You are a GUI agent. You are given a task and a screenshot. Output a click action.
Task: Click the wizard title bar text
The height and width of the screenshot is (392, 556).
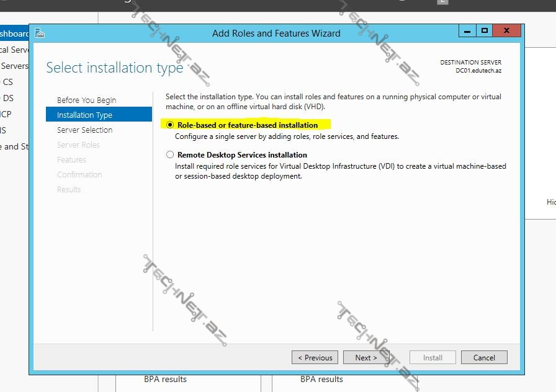276,33
